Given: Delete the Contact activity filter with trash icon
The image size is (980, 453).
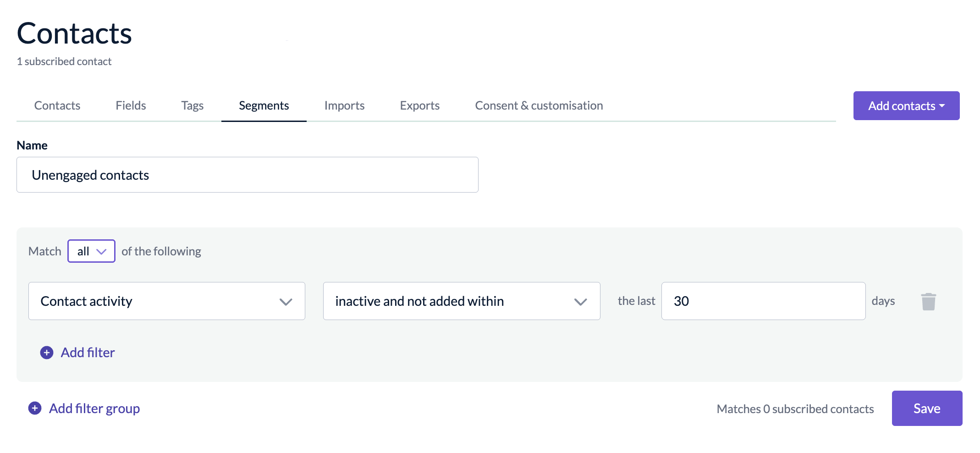Looking at the screenshot, I should coord(928,301).
